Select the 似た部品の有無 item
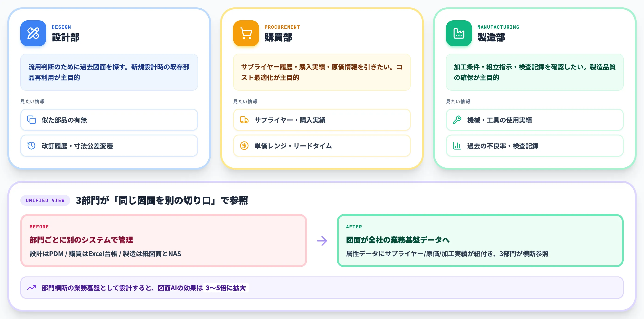 point(109,120)
